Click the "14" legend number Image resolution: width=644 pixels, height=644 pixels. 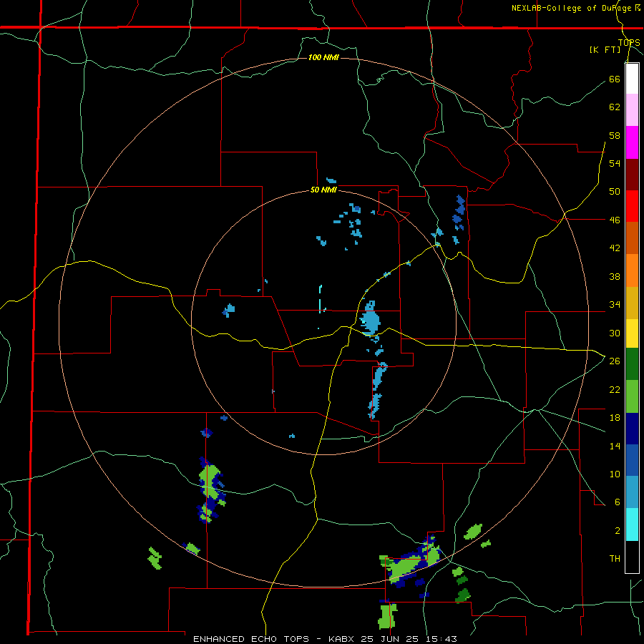(615, 446)
